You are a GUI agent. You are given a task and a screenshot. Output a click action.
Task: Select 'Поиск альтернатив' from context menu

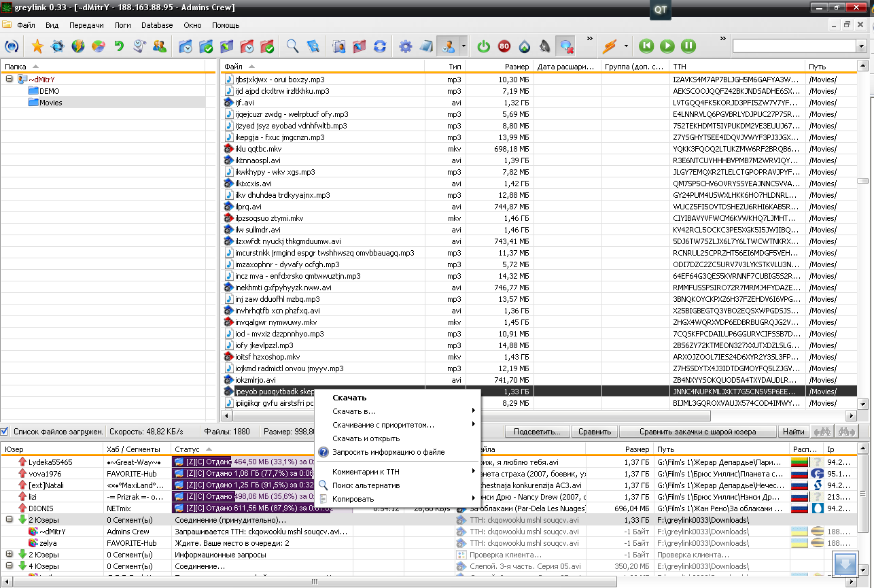coord(366,485)
